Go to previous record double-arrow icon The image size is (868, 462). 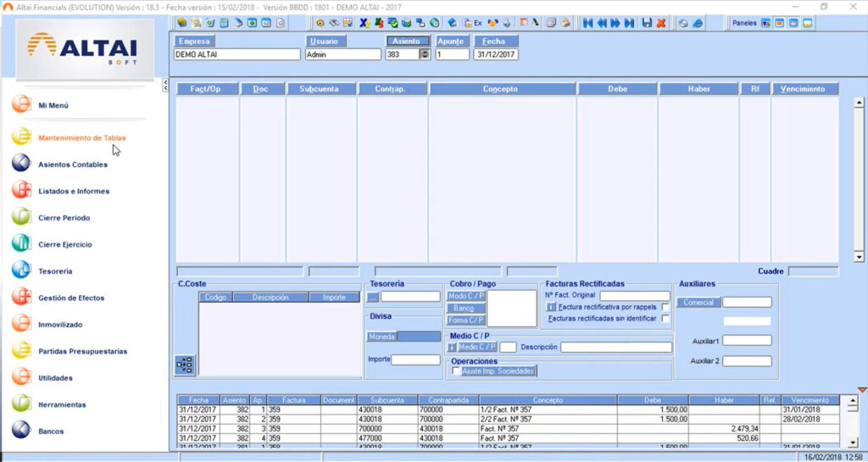tap(602, 23)
